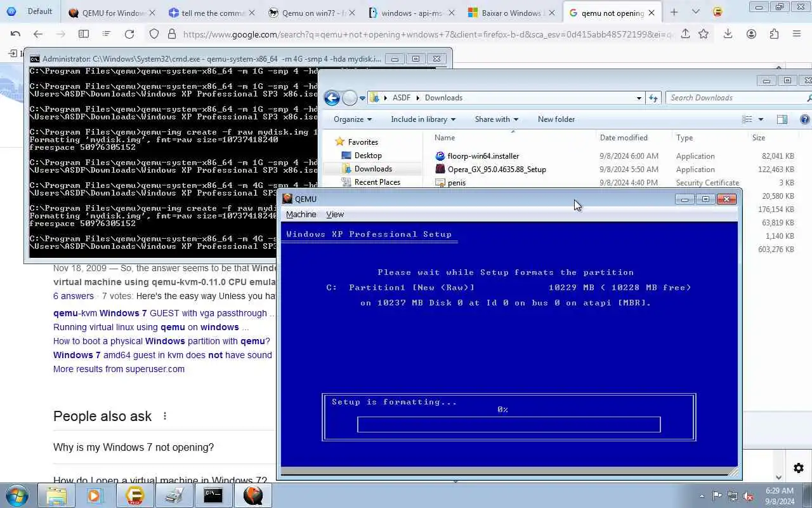This screenshot has height=508, width=812.
Task: Open the browser downloads panel
Action: 728,34
